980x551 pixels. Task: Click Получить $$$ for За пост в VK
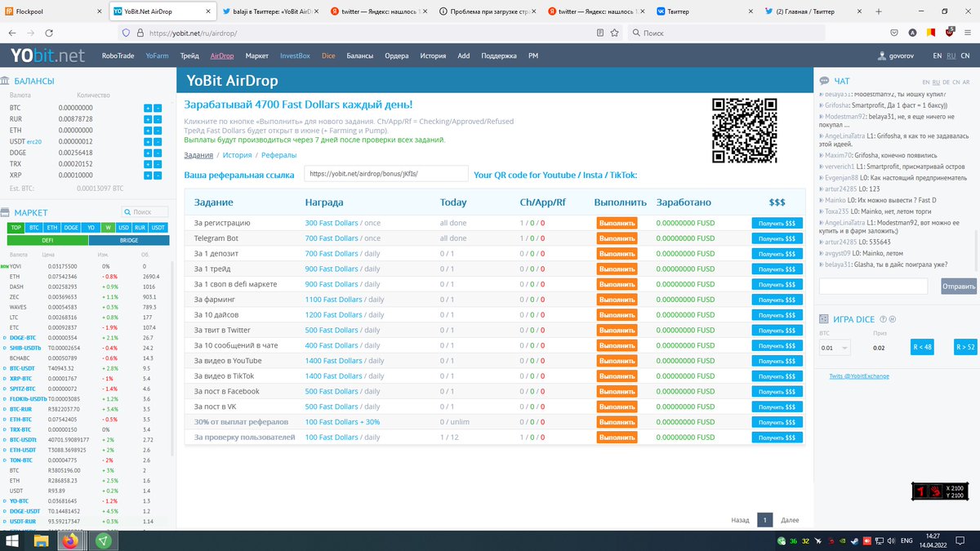[x=777, y=407]
